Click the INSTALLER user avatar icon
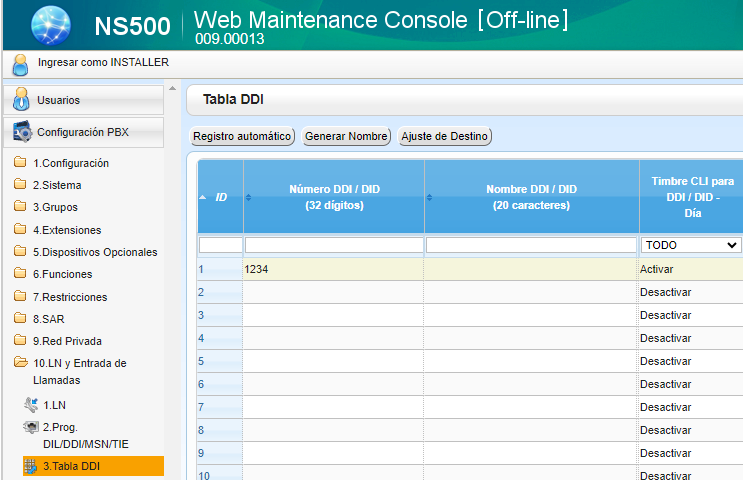Image resolution: width=743 pixels, height=480 pixels. coord(20,64)
